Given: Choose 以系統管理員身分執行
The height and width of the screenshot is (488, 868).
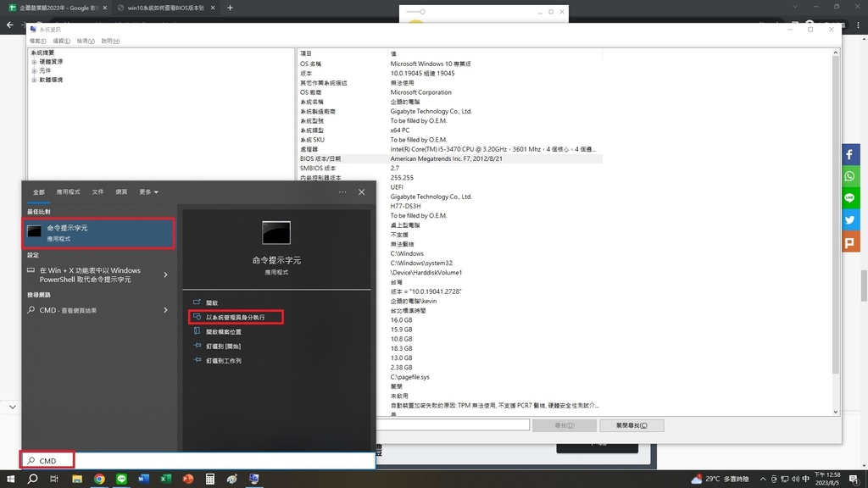Looking at the screenshot, I should (236, 318).
